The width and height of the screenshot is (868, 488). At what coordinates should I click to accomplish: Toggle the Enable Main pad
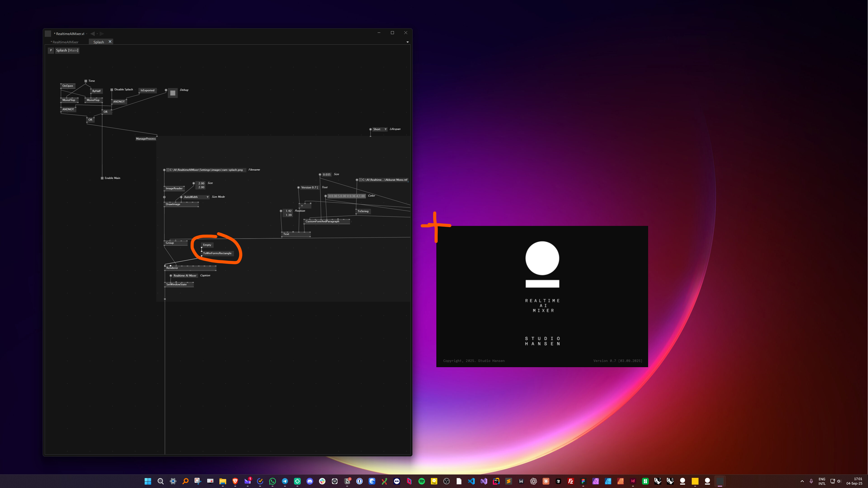(102, 178)
